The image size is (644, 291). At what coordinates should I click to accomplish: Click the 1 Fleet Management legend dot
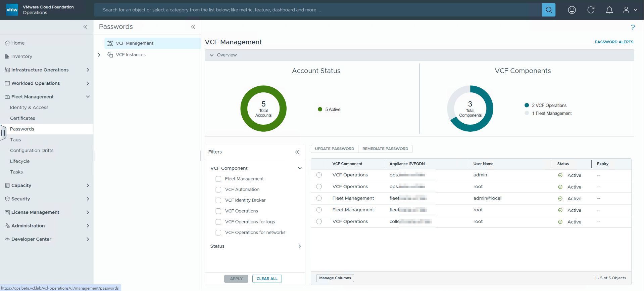click(527, 113)
